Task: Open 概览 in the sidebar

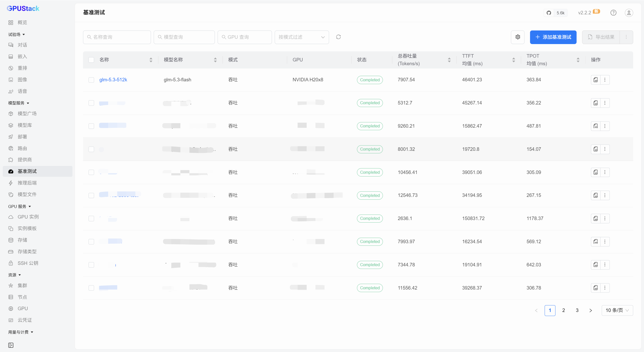Action: click(37, 23)
